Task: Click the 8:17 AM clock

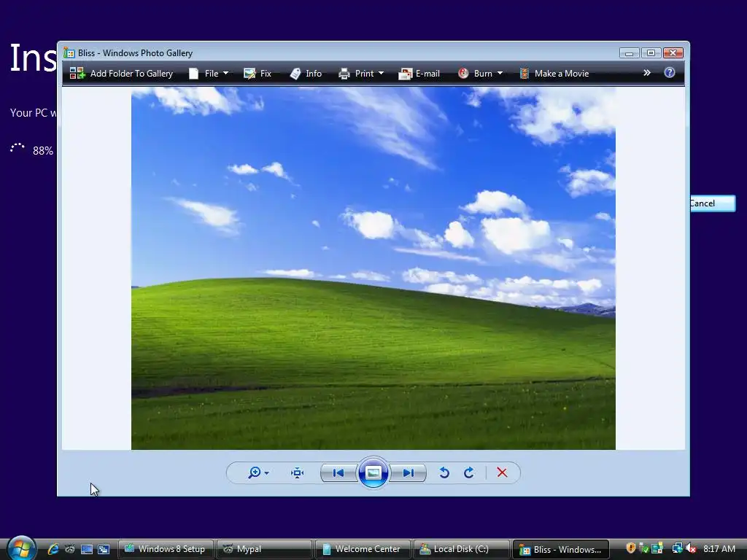Action: [719, 548]
